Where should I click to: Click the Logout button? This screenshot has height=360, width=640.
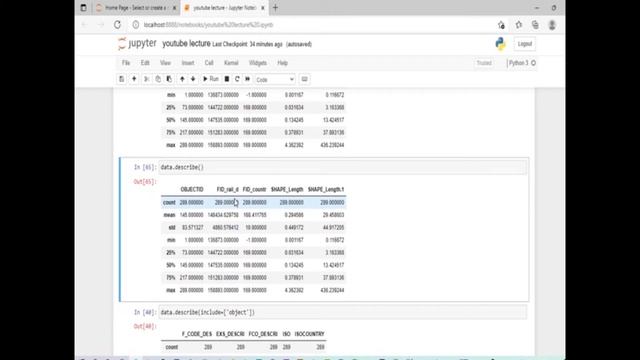click(x=524, y=44)
